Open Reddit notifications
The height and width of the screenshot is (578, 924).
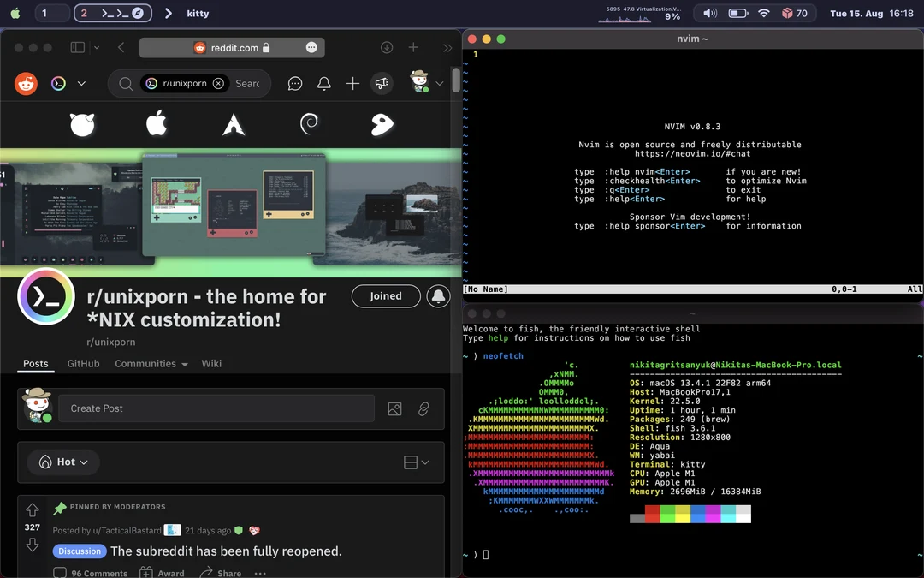pyautogui.click(x=324, y=83)
